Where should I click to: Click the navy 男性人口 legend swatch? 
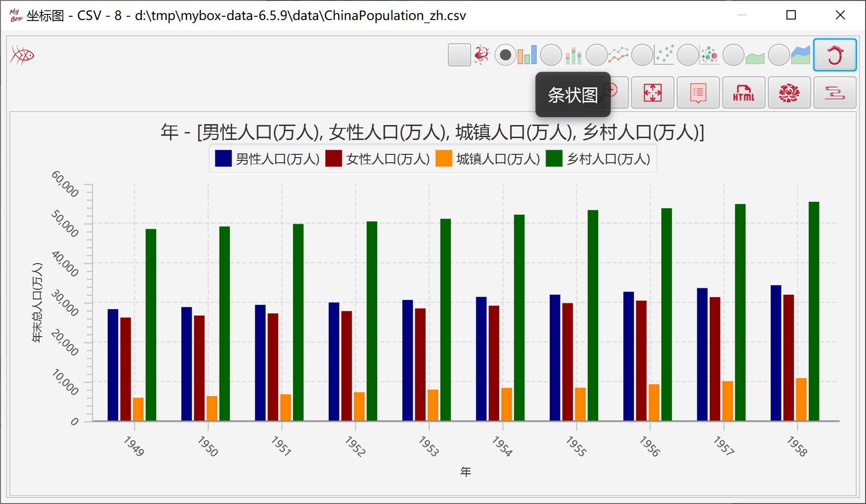(223, 159)
